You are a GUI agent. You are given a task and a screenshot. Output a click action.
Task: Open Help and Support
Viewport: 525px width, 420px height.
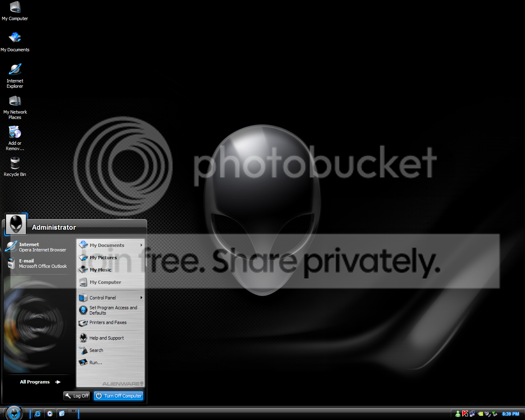tap(111, 338)
